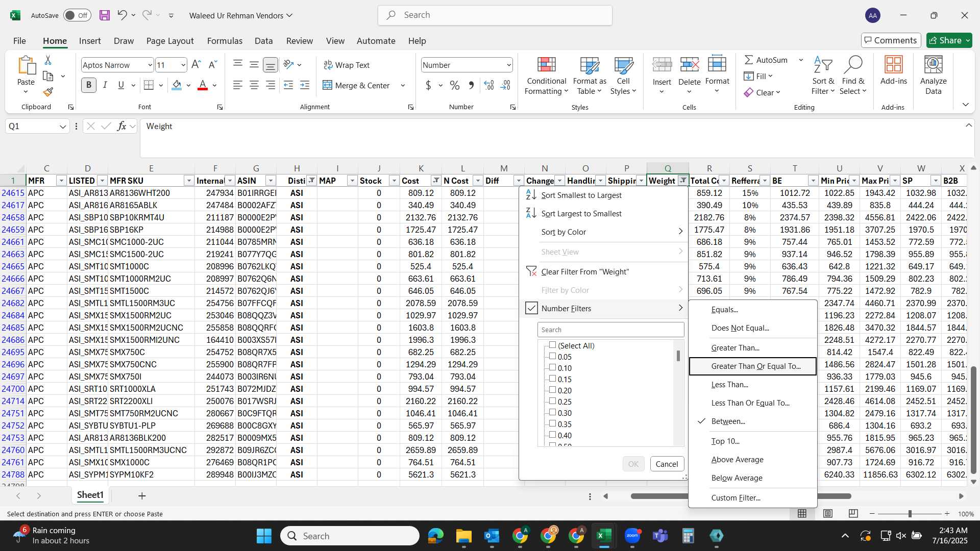The width and height of the screenshot is (980, 551).
Task: Select Custom Filter... option
Action: click(x=753, y=497)
